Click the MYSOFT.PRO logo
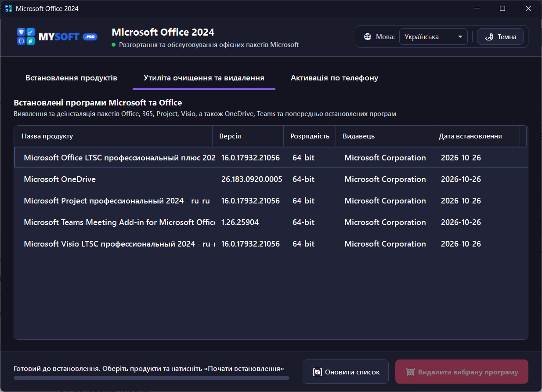Image resolution: width=542 pixels, height=392 pixels. [57, 37]
